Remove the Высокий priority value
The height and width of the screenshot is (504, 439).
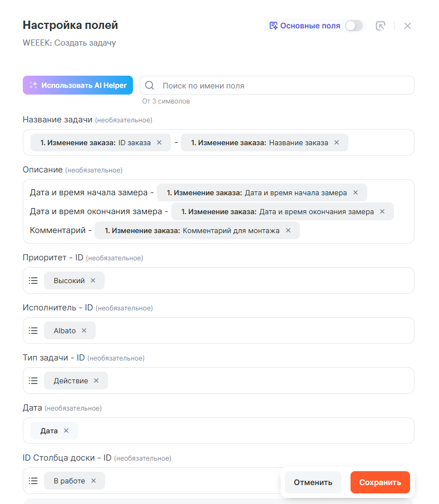click(x=93, y=280)
